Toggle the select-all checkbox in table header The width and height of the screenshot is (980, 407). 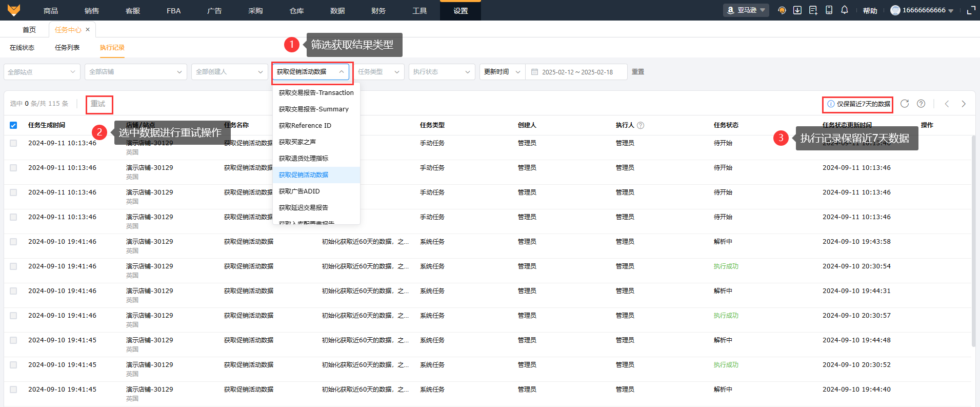13,125
